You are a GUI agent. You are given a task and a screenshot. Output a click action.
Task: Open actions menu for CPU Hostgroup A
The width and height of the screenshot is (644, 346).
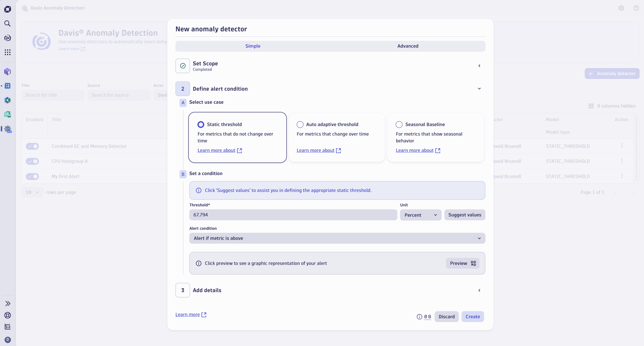pos(622,161)
